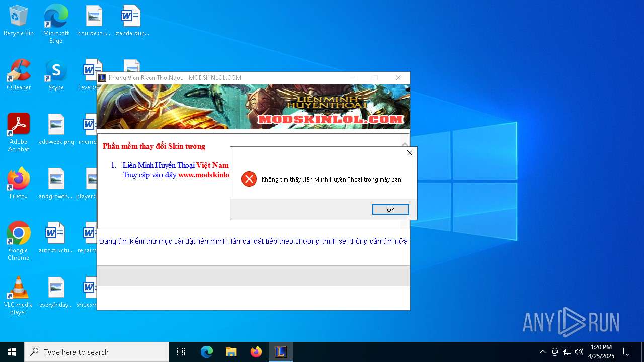Viewport: 644px width, 362px height.
Task: Open Firefox desktop shortcut
Action: pyautogui.click(x=19, y=184)
